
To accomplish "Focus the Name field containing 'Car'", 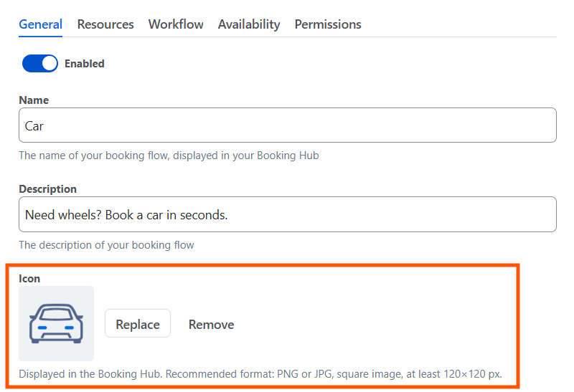I will click(288, 125).
